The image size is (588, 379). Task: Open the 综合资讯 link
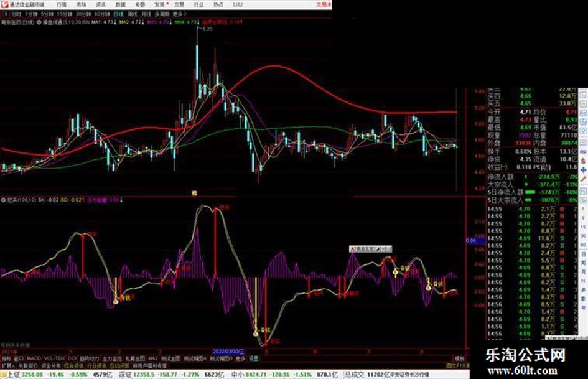click(x=74, y=365)
